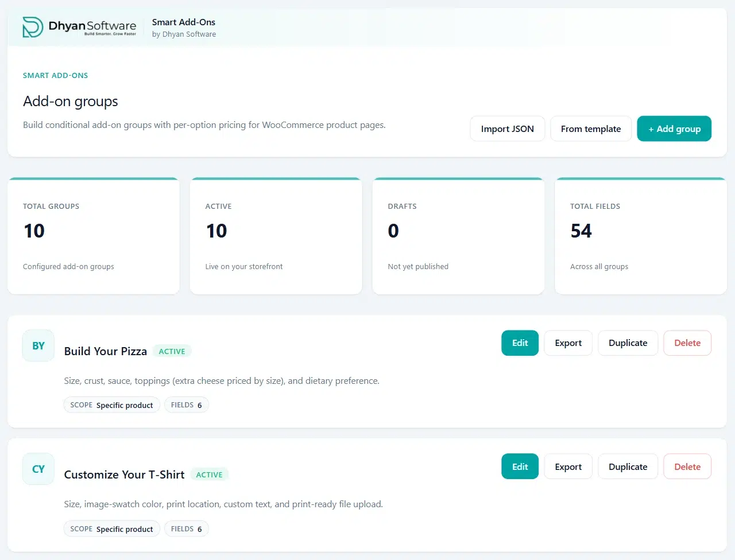
Task: Click the by Dhyan Software subtitle
Action: pos(184,34)
